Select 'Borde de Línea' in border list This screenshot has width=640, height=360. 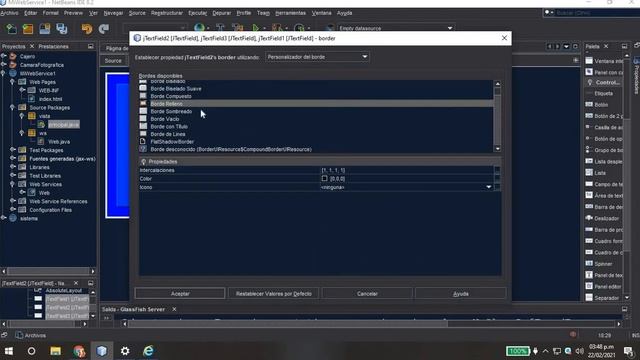[x=168, y=134]
